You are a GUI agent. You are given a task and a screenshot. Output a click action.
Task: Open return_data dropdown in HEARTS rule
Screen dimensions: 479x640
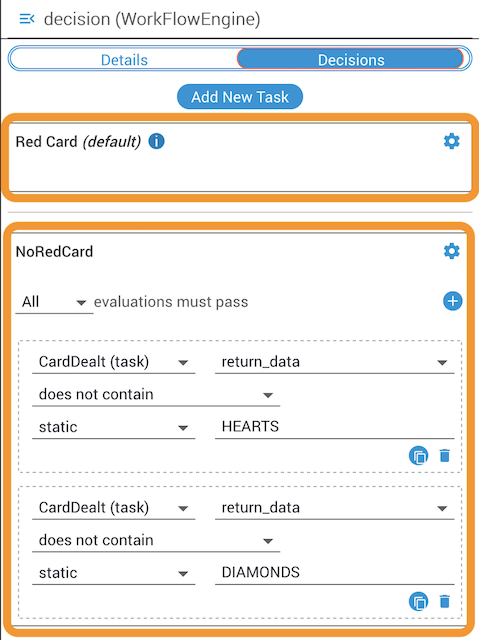(335, 362)
